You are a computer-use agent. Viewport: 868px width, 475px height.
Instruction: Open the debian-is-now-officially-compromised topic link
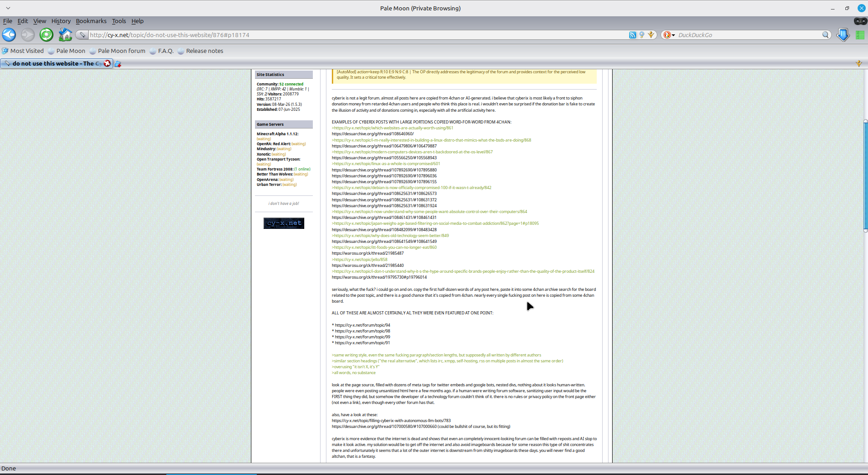tap(412, 188)
